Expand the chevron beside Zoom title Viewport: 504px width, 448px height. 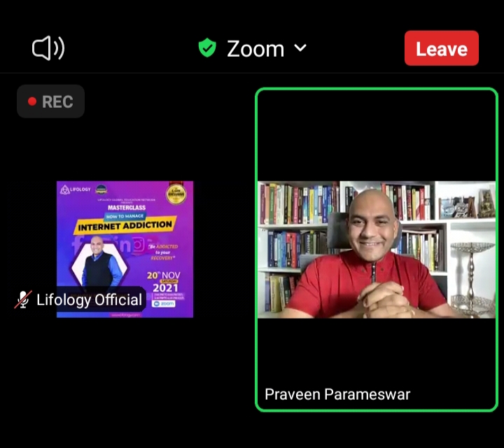click(300, 48)
